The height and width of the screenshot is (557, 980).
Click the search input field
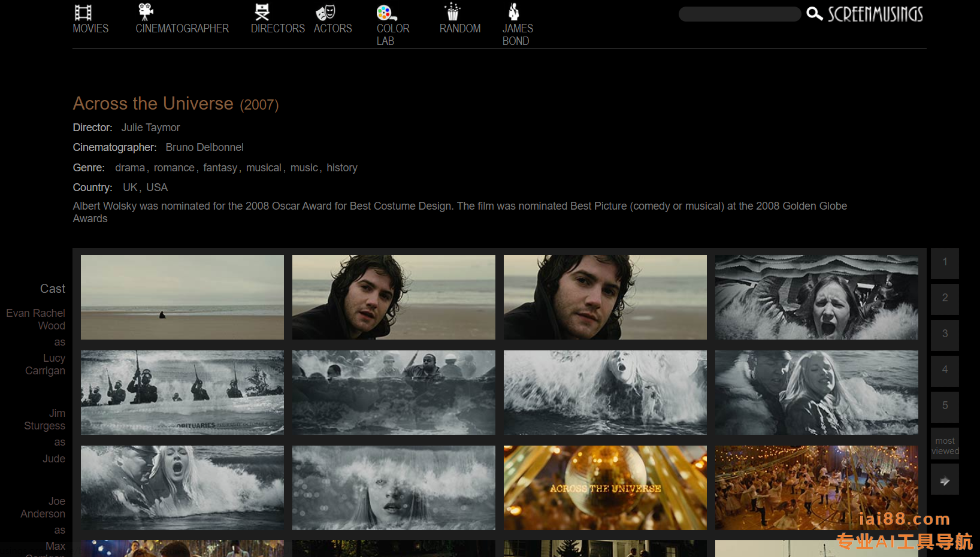click(740, 14)
